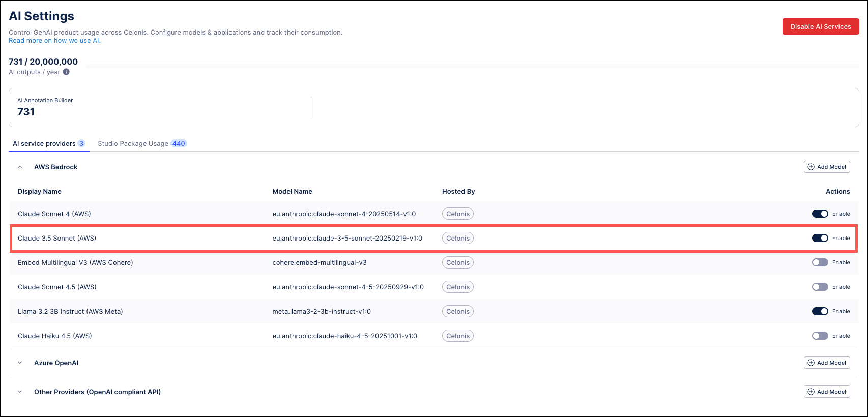Expand Other Providers (OpenAI compliant API)
Screen dimensions: 868x417
point(20,392)
